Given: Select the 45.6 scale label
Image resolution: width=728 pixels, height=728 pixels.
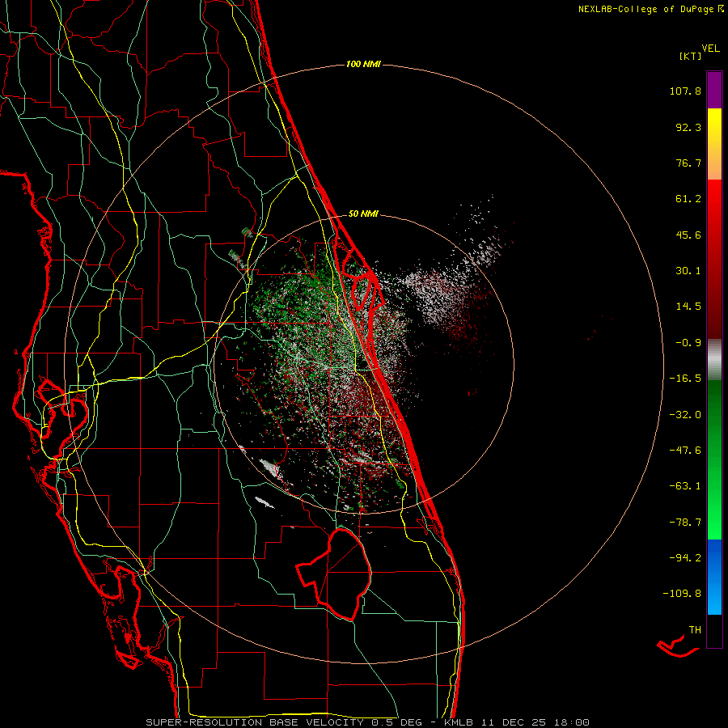Looking at the screenshot, I should coord(688,235).
